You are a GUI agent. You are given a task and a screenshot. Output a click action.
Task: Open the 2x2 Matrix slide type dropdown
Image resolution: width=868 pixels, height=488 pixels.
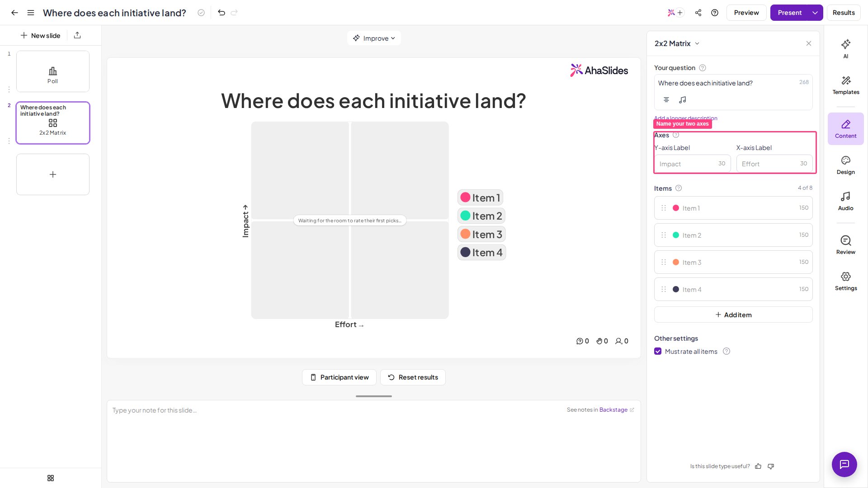point(677,43)
